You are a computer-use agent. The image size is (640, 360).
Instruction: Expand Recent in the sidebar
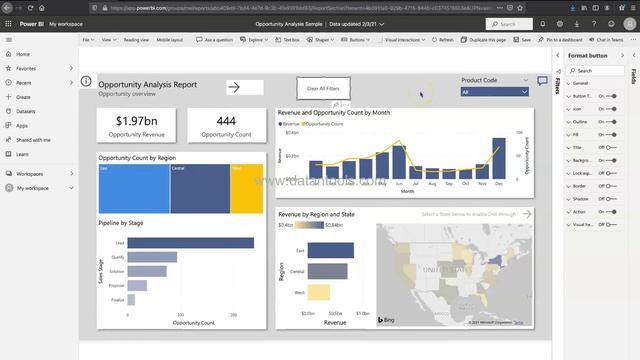[x=71, y=82]
